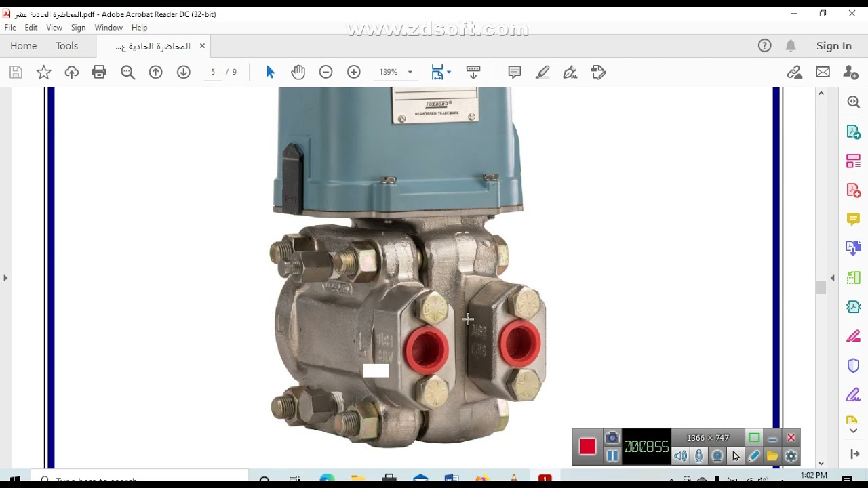Open the search tool in right pane

click(x=854, y=102)
